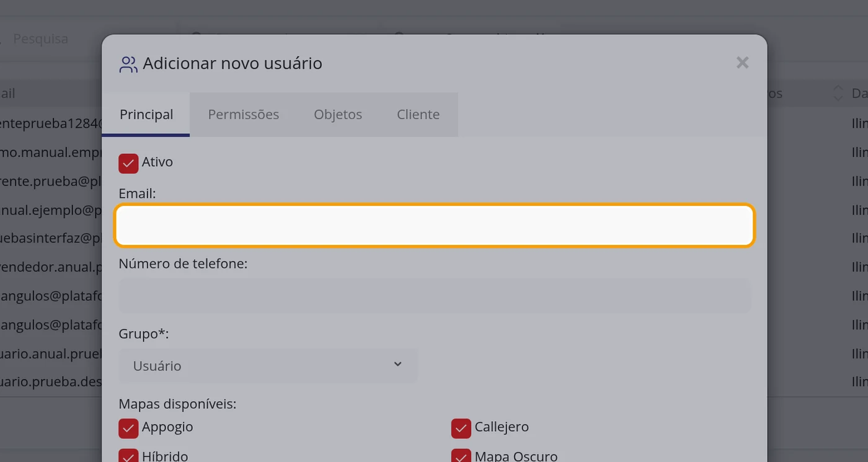This screenshot has height=462, width=868.
Task: Select the Cliente tab
Action: point(418,114)
